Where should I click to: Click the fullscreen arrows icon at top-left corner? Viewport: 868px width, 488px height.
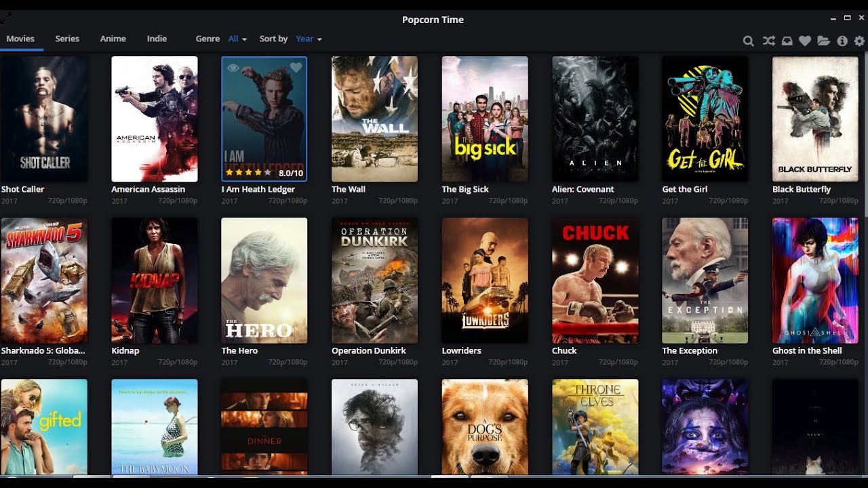click(6, 19)
